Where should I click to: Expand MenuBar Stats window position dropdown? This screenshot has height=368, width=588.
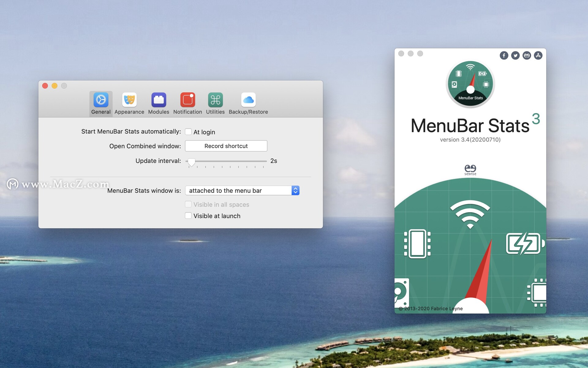(296, 190)
